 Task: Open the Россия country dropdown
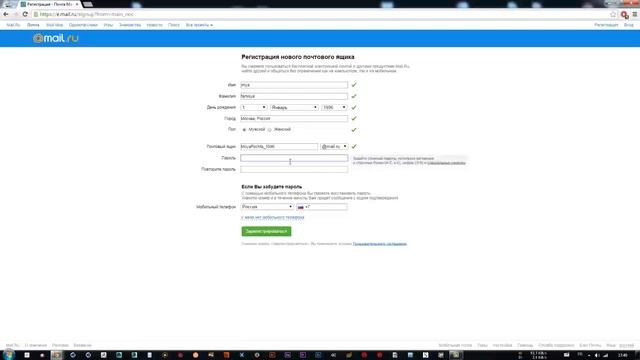pyautogui.click(x=267, y=207)
